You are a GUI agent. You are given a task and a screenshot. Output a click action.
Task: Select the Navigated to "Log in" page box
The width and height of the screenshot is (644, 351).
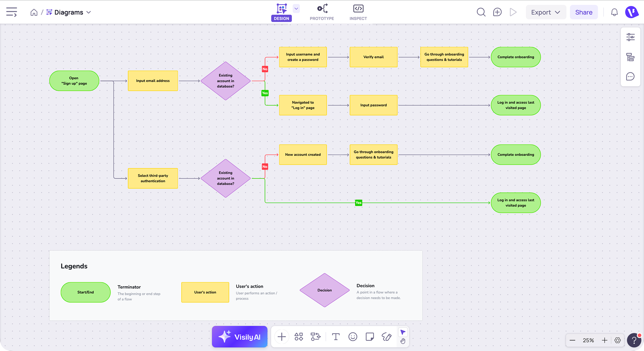click(303, 105)
